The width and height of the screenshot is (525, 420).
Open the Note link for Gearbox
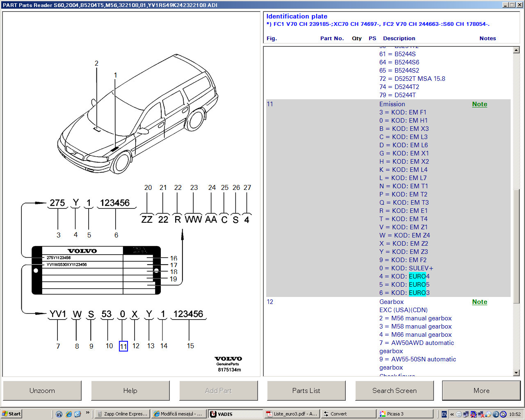pos(479,302)
